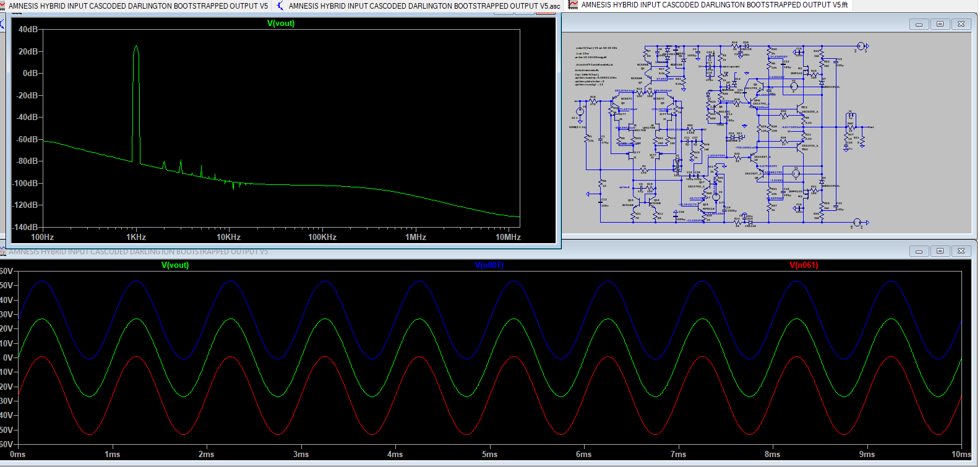Close the schematic pane
Screen dimensions: 980x467
961,24
